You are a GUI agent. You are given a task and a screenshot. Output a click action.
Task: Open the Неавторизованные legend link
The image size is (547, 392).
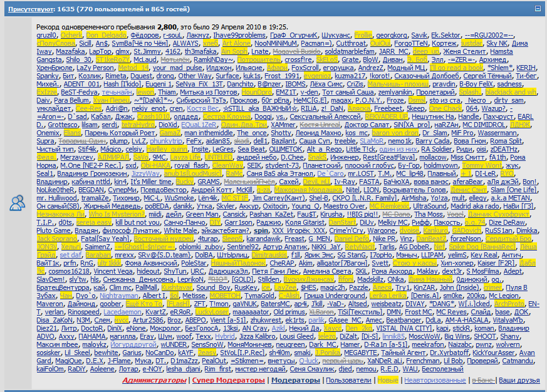435,380
